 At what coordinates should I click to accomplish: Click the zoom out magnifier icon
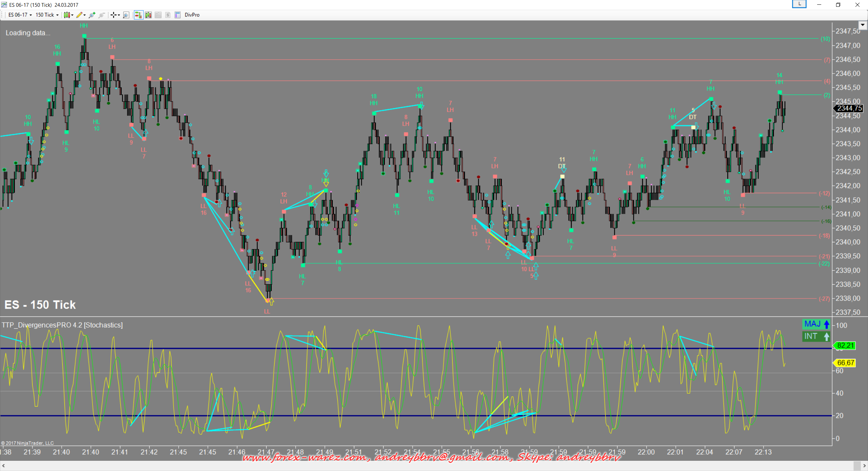101,15
